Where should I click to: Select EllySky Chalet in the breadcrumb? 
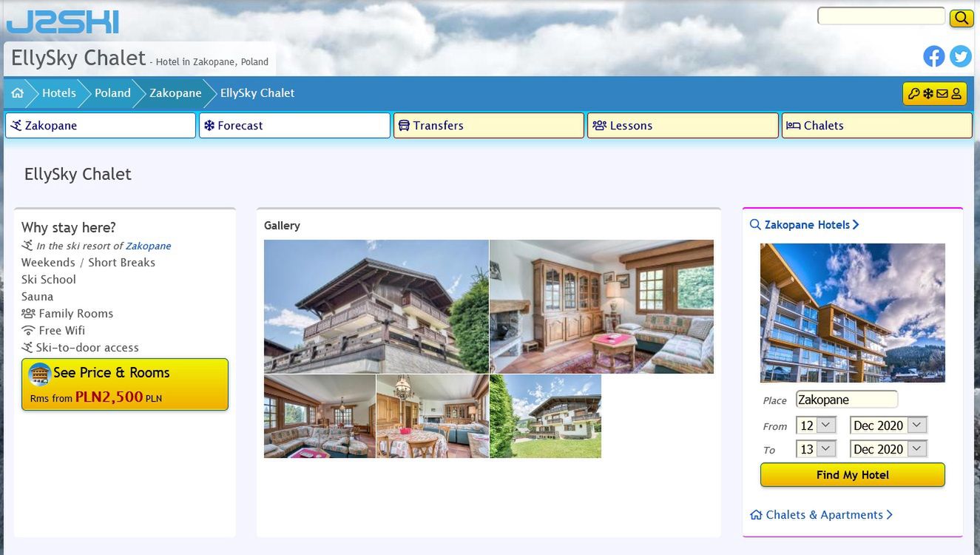point(257,93)
